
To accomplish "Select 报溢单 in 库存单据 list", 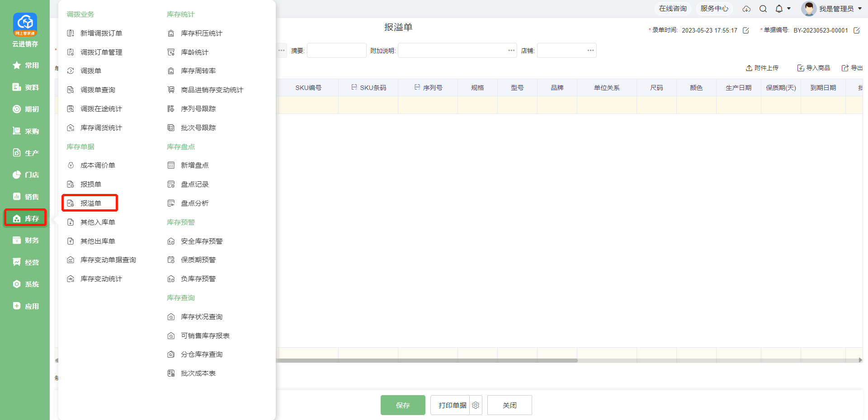I will click(90, 203).
